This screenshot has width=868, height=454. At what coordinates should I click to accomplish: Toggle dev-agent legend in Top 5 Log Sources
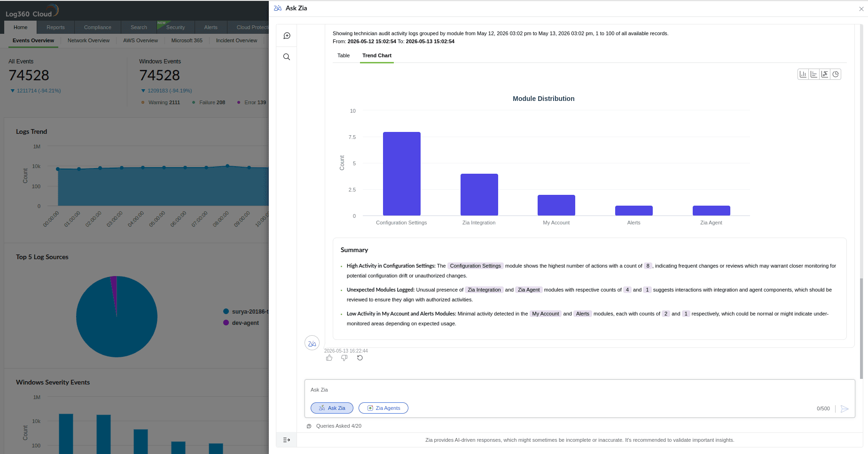(x=241, y=323)
